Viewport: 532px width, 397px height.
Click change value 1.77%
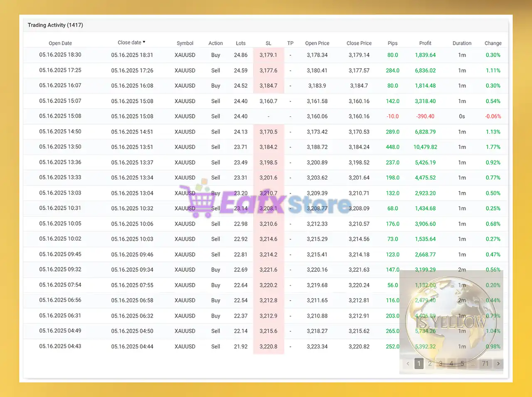[x=493, y=147]
